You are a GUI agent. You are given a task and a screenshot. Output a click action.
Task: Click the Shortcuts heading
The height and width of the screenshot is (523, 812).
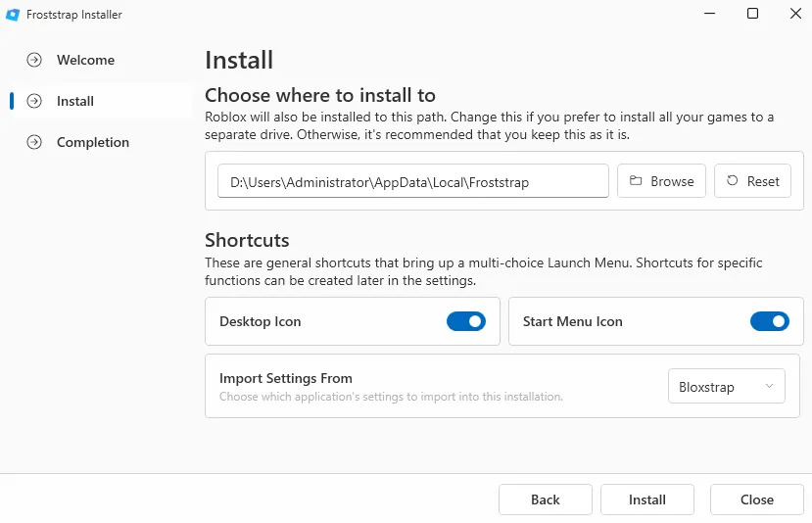click(247, 240)
